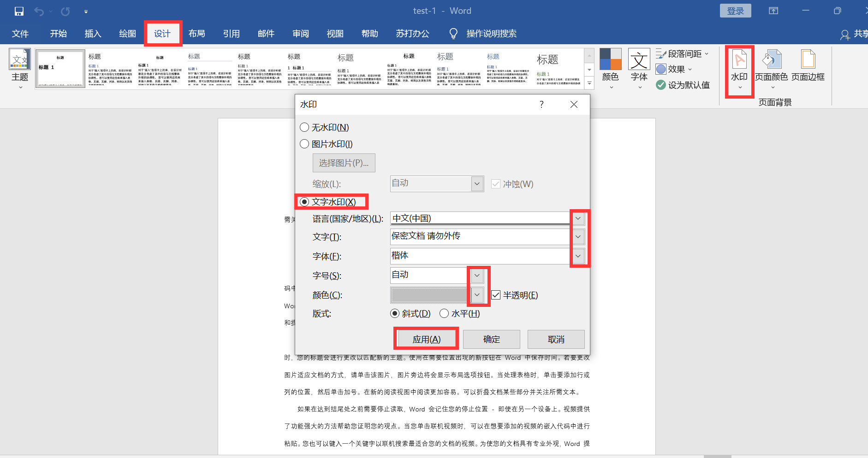
Task: Open the 页面颜色 page color icon
Action: point(772,60)
